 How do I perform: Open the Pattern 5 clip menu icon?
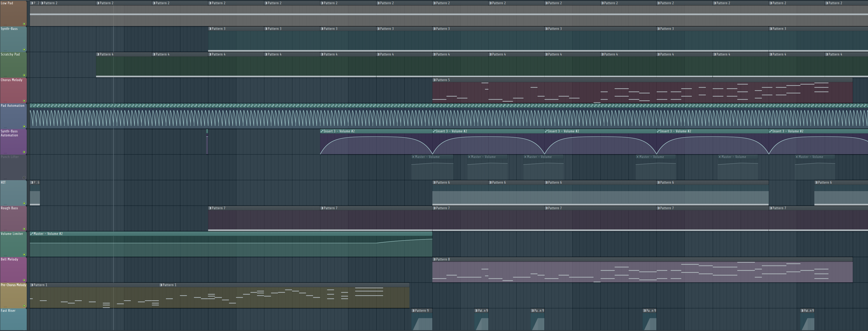(x=434, y=80)
